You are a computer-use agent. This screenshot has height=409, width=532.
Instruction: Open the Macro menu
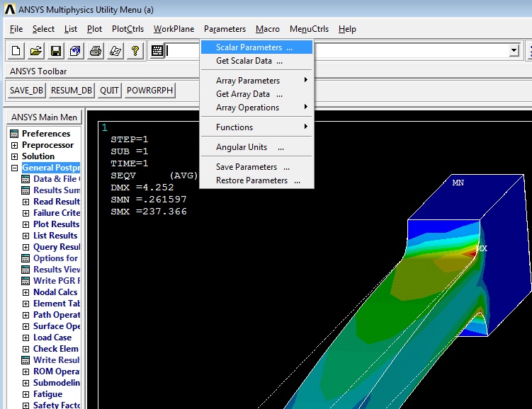click(268, 29)
